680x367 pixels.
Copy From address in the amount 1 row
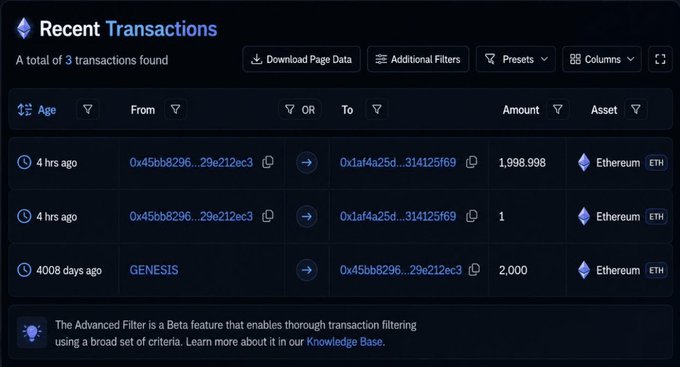(268, 216)
